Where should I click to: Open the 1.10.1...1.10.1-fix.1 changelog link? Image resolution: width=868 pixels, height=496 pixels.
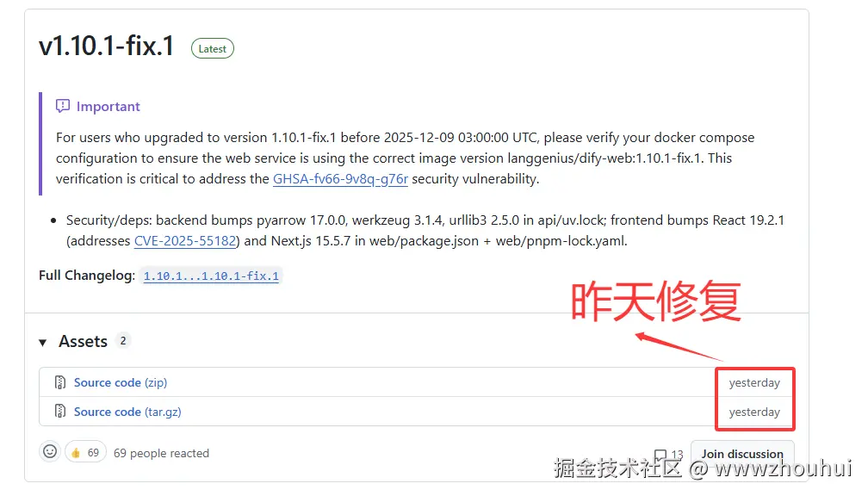[211, 276]
